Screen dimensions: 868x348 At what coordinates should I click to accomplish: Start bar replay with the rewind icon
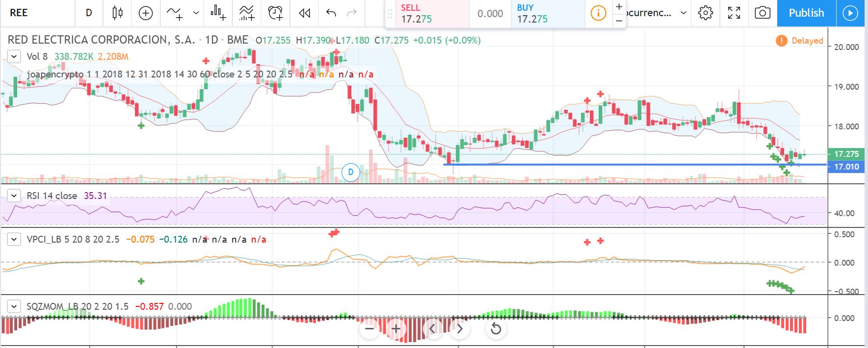(305, 13)
